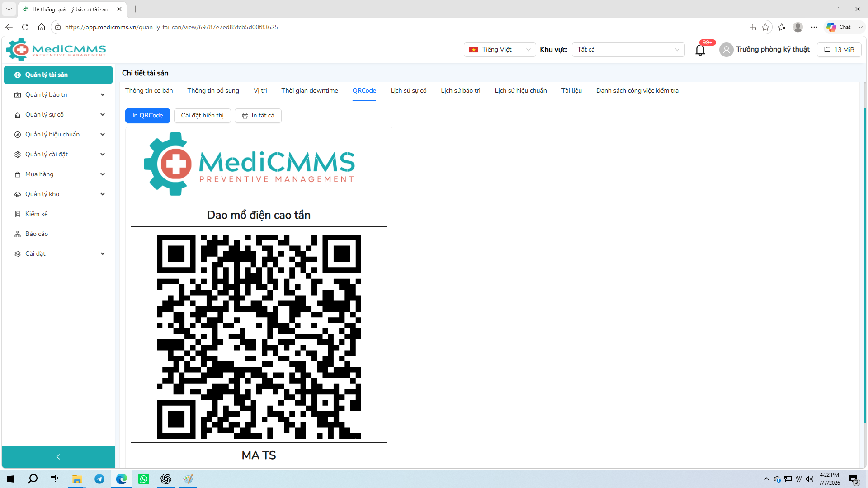Viewport: 868px width, 488px height.
Task: Open Quản lý tài sản menu item
Action: coord(58,75)
